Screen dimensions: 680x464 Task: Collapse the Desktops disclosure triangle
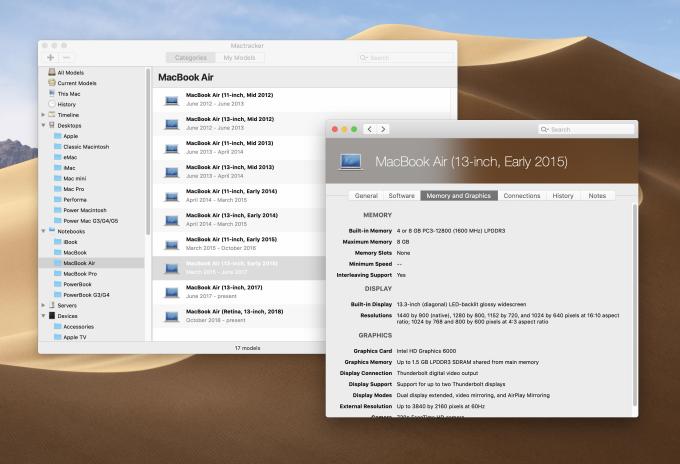43,125
